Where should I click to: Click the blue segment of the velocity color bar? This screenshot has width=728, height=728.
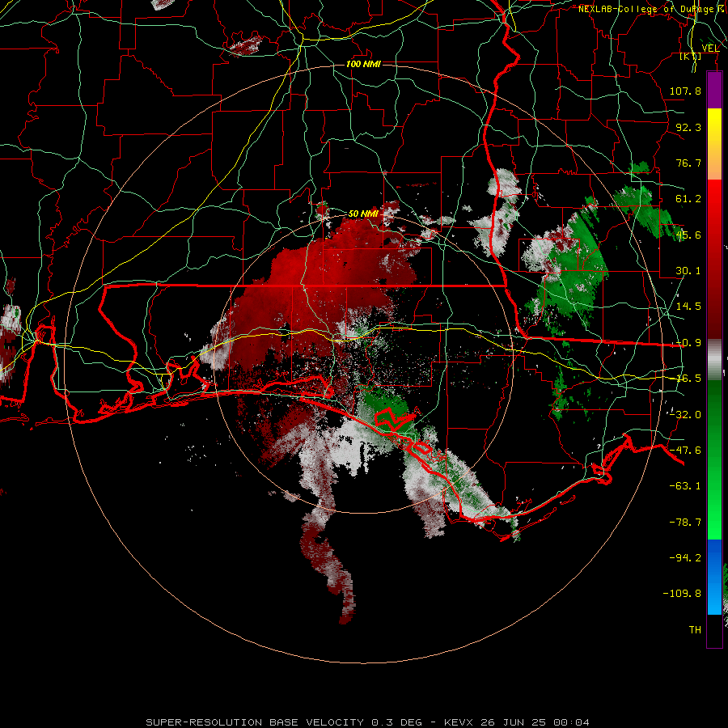pos(714,577)
